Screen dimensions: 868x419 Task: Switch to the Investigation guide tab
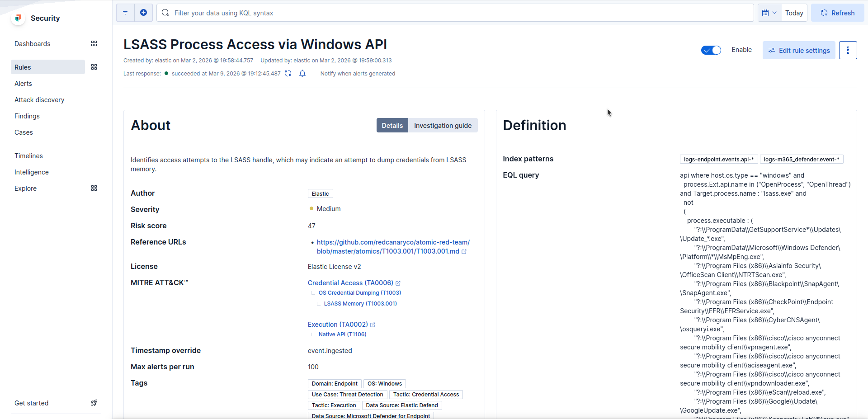coord(443,126)
